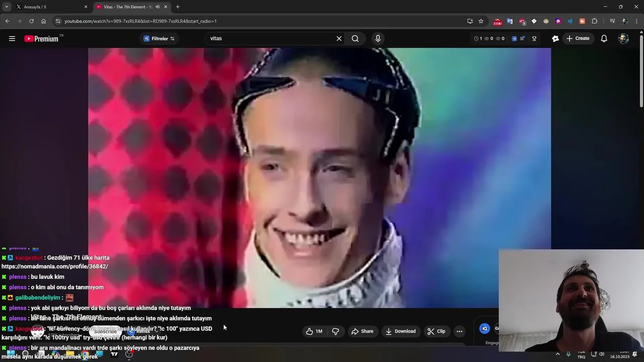Open the Chrome tab search dropdown arrow
This screenshot has width=644, height=362.
click(x=7, y=7)
